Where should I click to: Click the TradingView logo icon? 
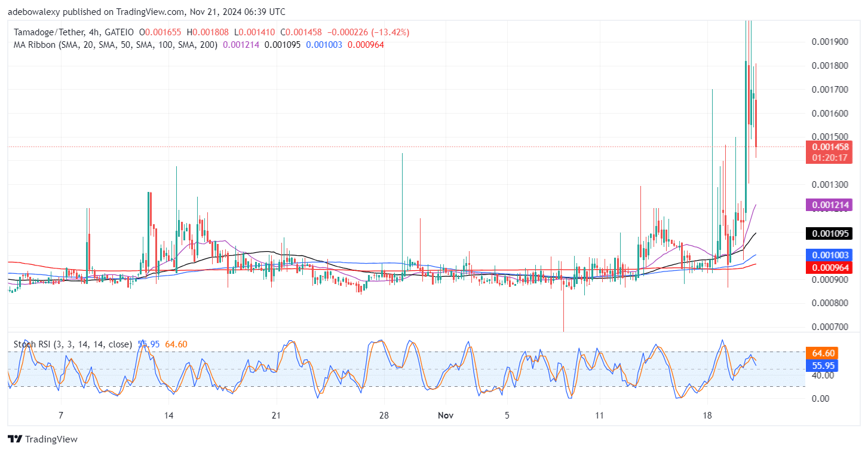pyautogui.click(x=16, y=439)
